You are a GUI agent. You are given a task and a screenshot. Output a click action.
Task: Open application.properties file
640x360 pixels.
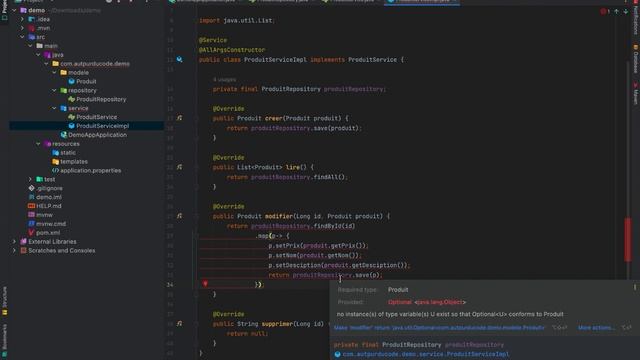[90, 171]
